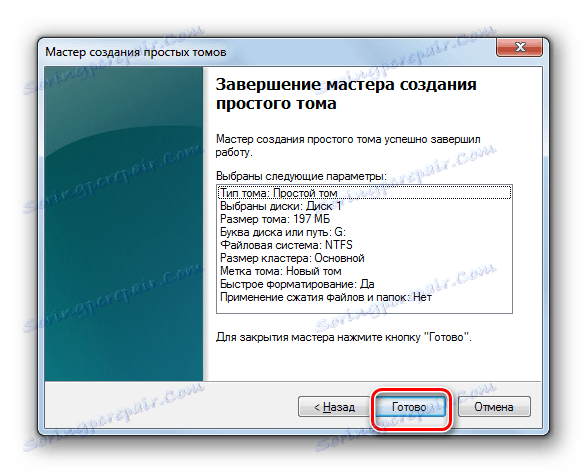Image resolution: width=587 pixels, height=473 pixels.
Task: Click the Готово button to finish
Action: pos(410,407)
